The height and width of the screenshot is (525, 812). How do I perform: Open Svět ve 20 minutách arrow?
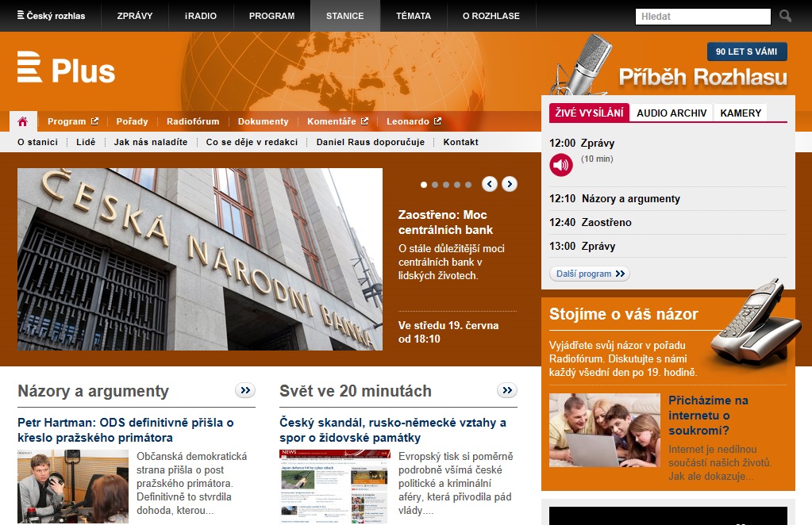click(x=506, y=390)
